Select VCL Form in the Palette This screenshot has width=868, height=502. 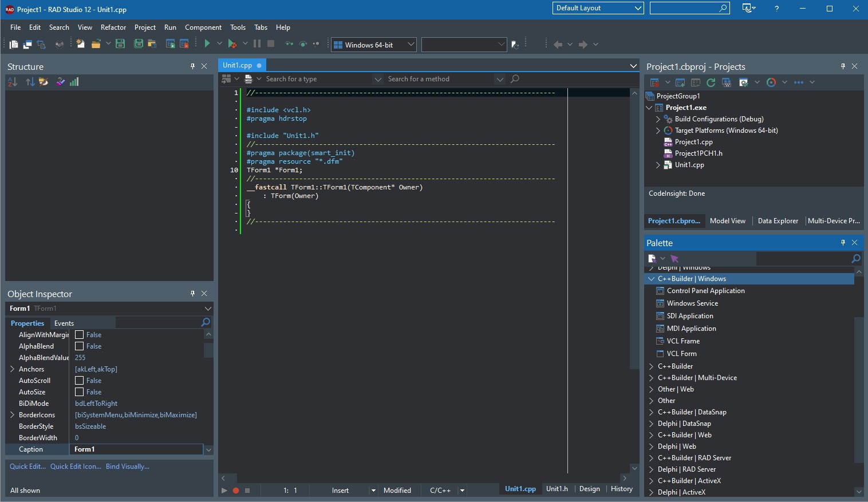point(681,354)
